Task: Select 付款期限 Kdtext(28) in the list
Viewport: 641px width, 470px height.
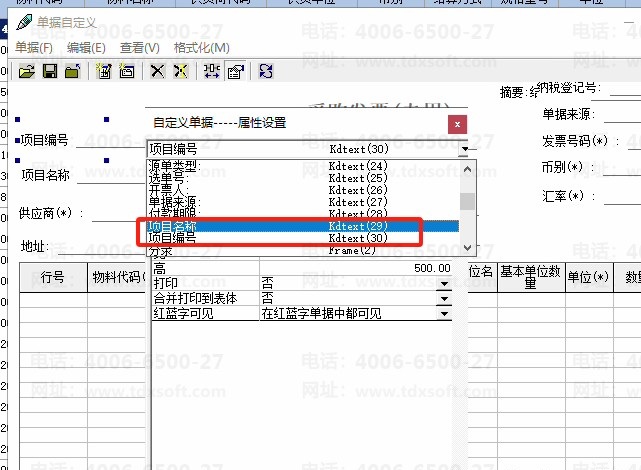Action: coord(303,213)
